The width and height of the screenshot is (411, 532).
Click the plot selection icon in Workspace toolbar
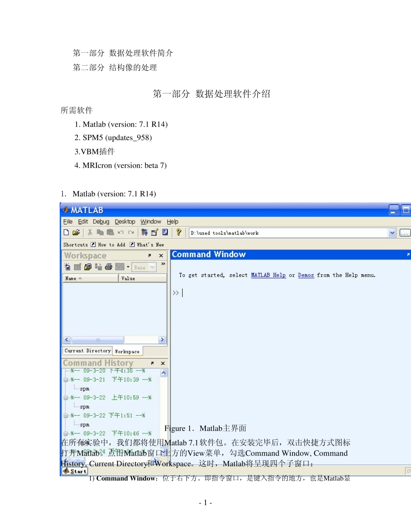120,267
